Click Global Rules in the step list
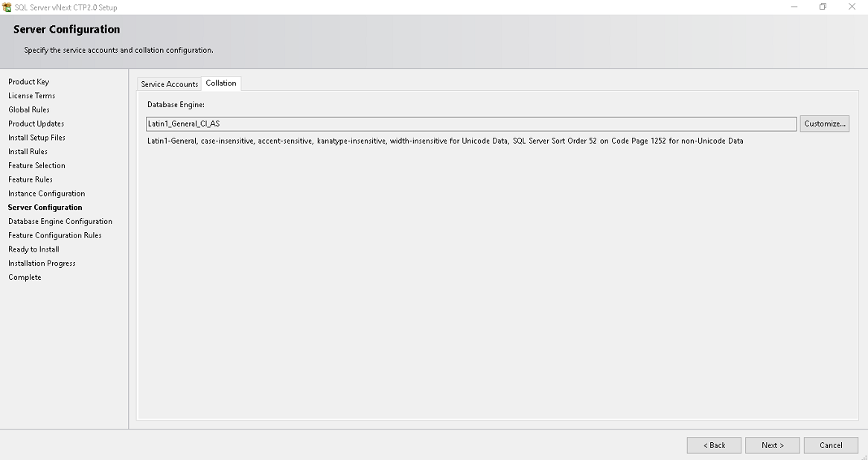Image resolution: width=868 pixels, height=460 pixels. (29, 109)
